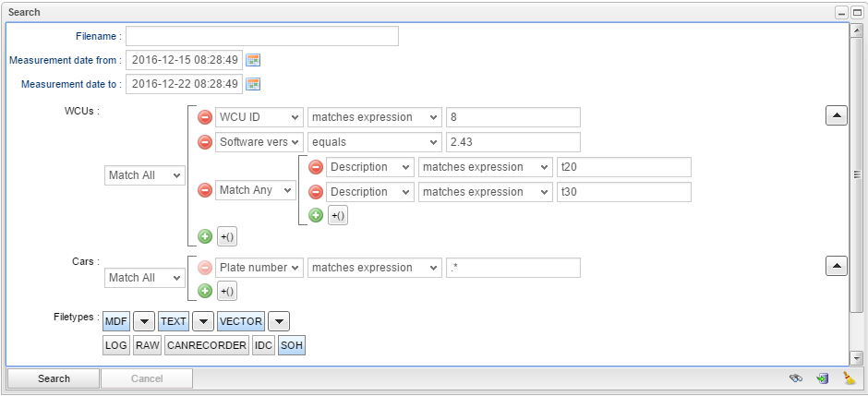Open the WCU ID field dropdown
This screenshot has height=396, width=868.
point(259,117)
